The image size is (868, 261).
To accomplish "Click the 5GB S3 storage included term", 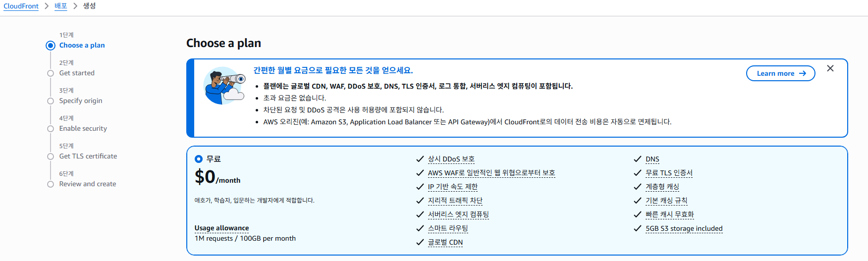I will 684,228.
